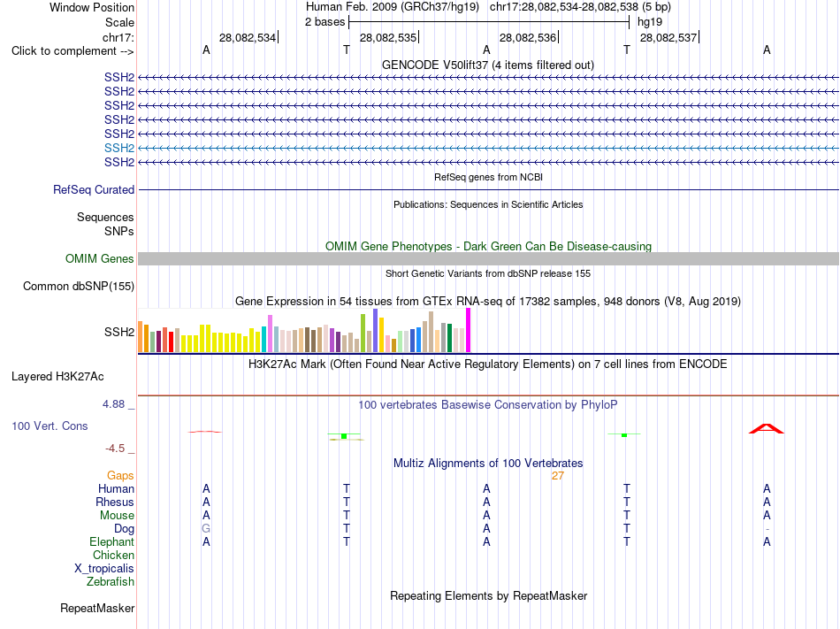Select the light-blue SSH2 transcript label
This screenshot has width=840, height=629.
(x=119, y=148)
